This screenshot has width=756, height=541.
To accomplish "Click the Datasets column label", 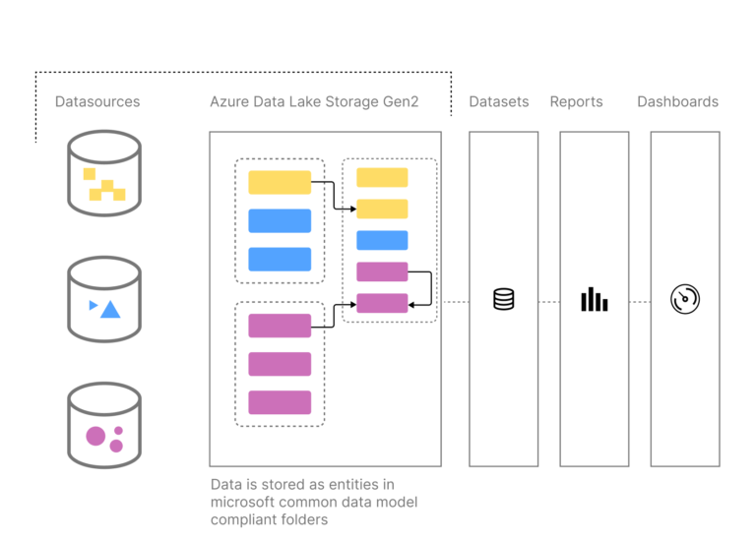I will [x=498, y=101].
